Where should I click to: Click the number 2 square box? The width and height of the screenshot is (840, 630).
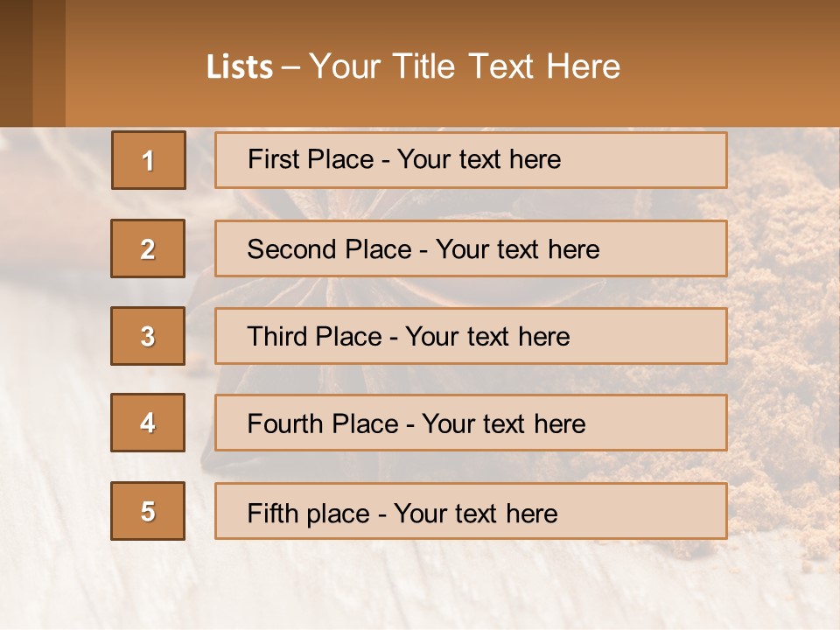[x=148, y=248]
